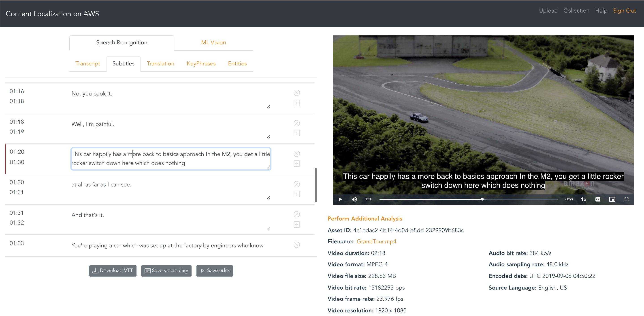Click the Download VTT icon button
This screenshot has height=316, width=644.
coord(96,270)
